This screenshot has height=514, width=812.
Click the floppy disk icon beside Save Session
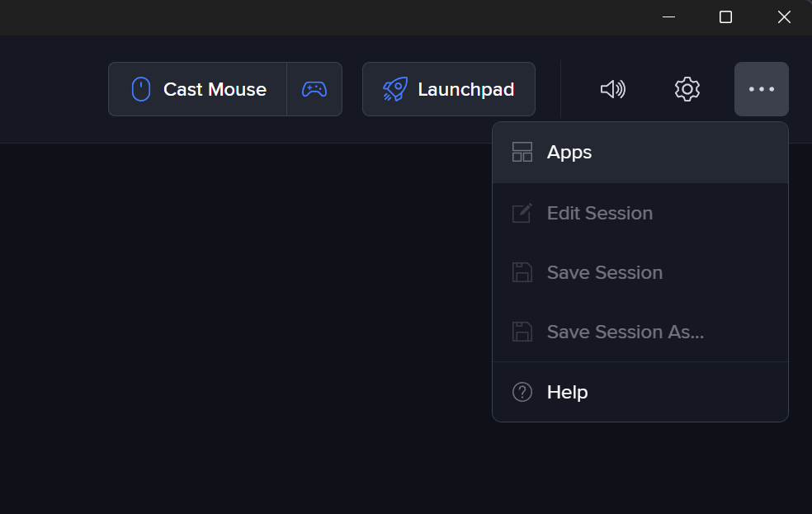click(x=522, y=272)
